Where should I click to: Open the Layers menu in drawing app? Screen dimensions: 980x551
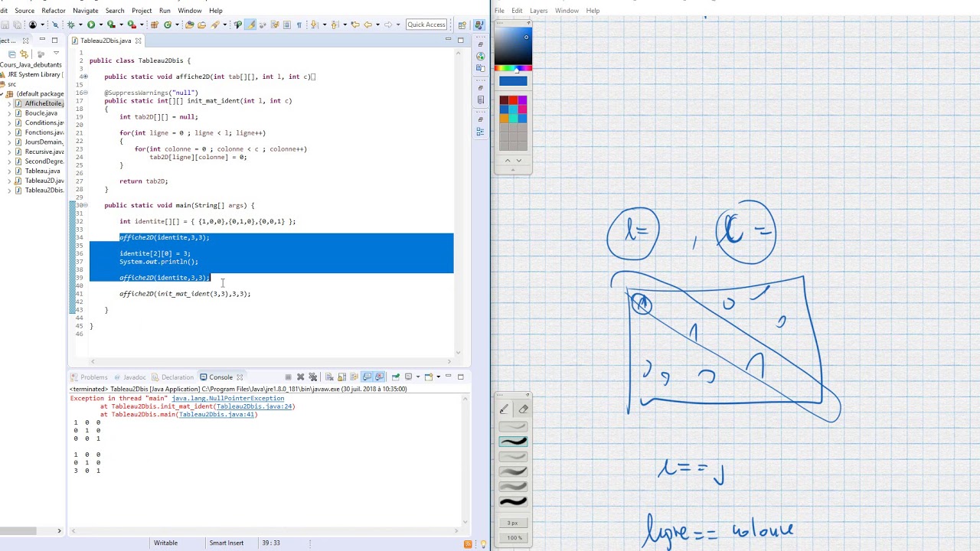[x=538, y=11]
